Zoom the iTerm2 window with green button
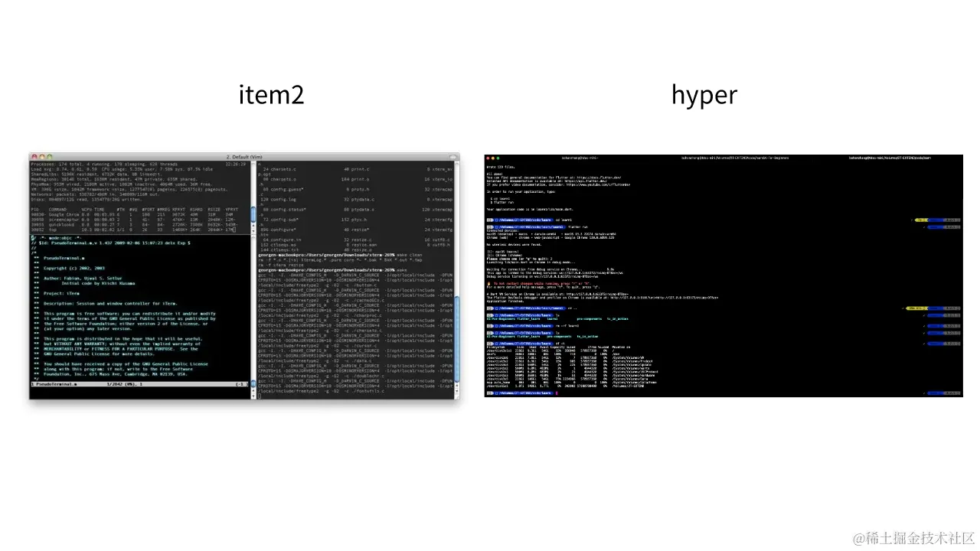This screenshot has height=551, width=980. coord(50,157)
